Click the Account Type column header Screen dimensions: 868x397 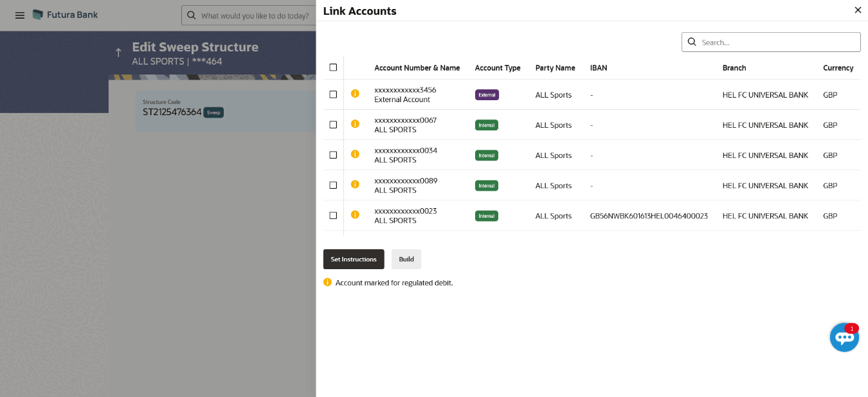coord(498,67)
